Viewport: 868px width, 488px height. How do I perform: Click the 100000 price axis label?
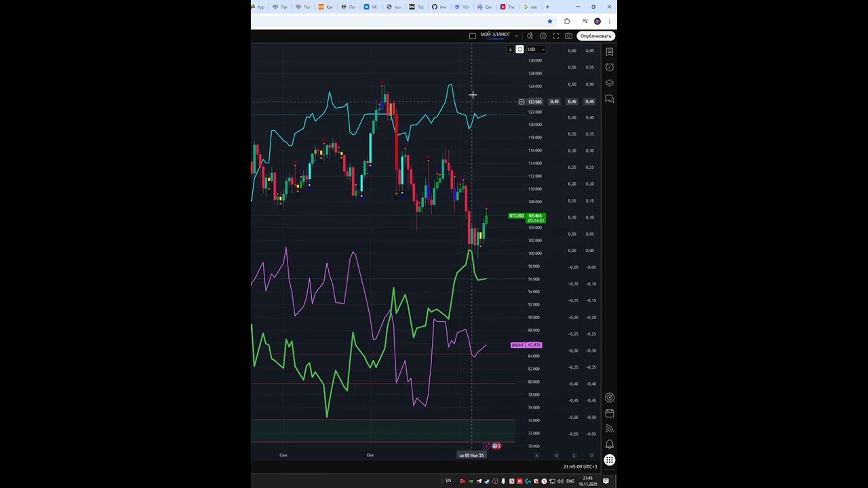click(534, 253)
